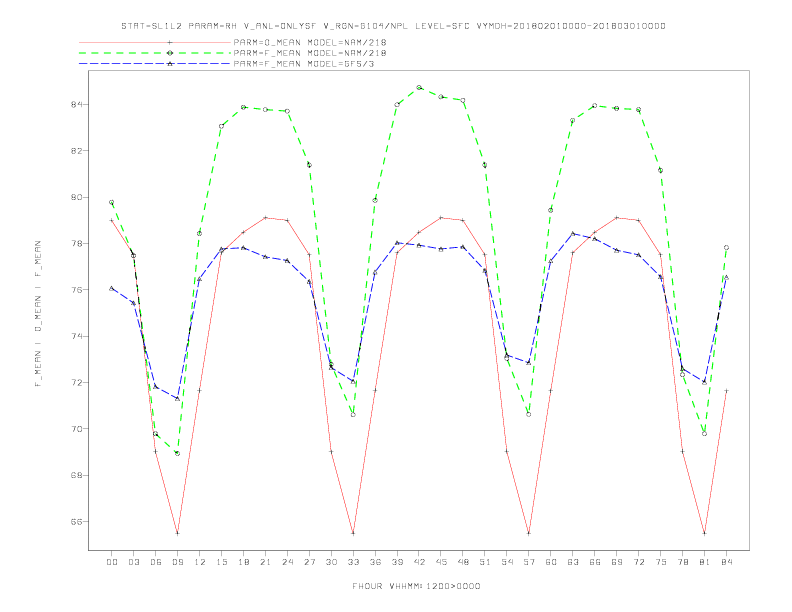Screen dimensions: 792x612
Task: Click x-axis tick label 36
Action: pyautogui.click(x=375, y=562)
